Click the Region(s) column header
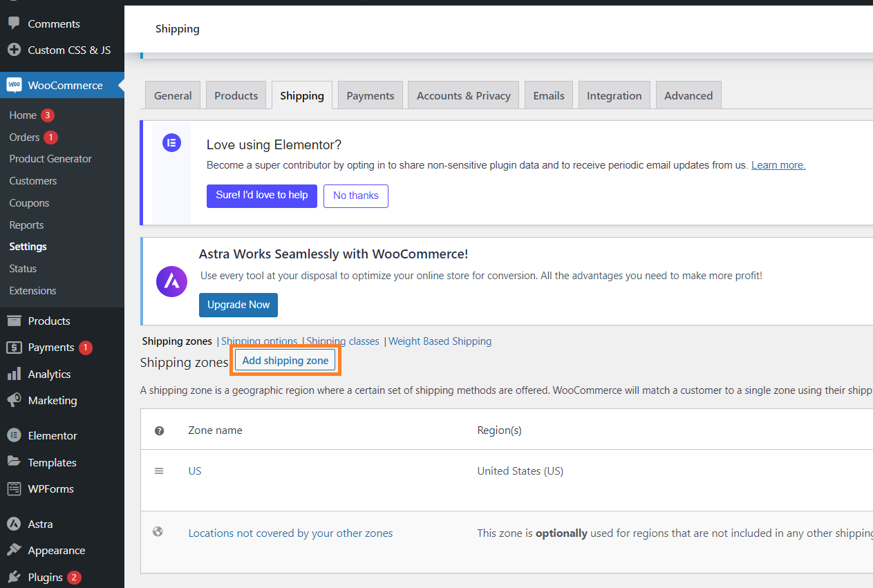Viewport: 873px width, 588px height. [x=499, y=430]
